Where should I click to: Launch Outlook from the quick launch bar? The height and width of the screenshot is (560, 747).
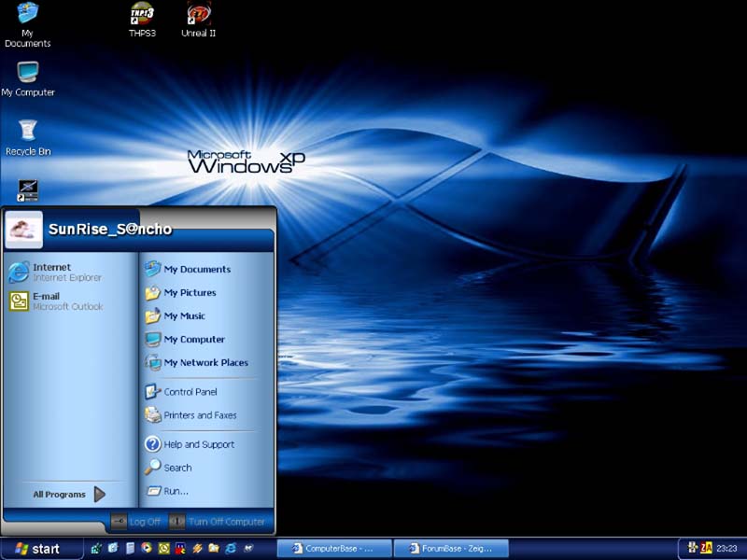[164, 548]
